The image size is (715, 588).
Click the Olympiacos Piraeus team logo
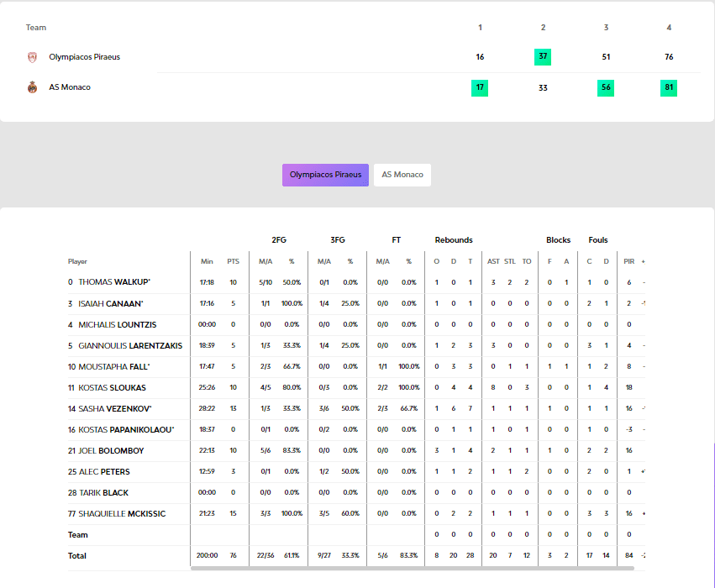(x=33, y=57)
